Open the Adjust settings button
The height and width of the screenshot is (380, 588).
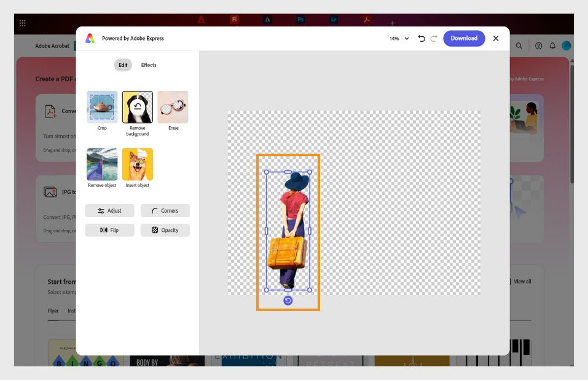pos(109,211)
